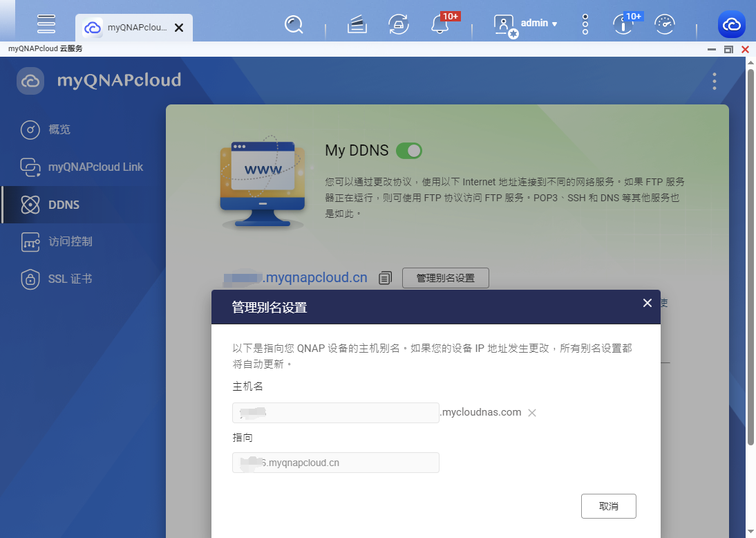Open the QTS main menu hamburger icon

coord(46,24)
